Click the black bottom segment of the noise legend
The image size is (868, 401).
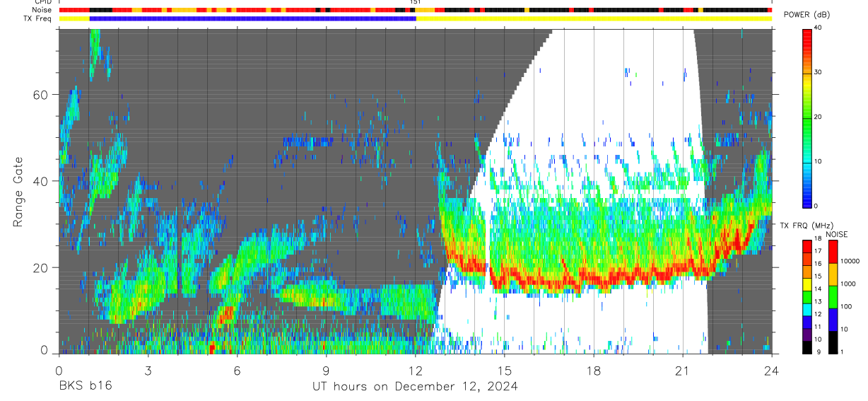pos(832,342)
